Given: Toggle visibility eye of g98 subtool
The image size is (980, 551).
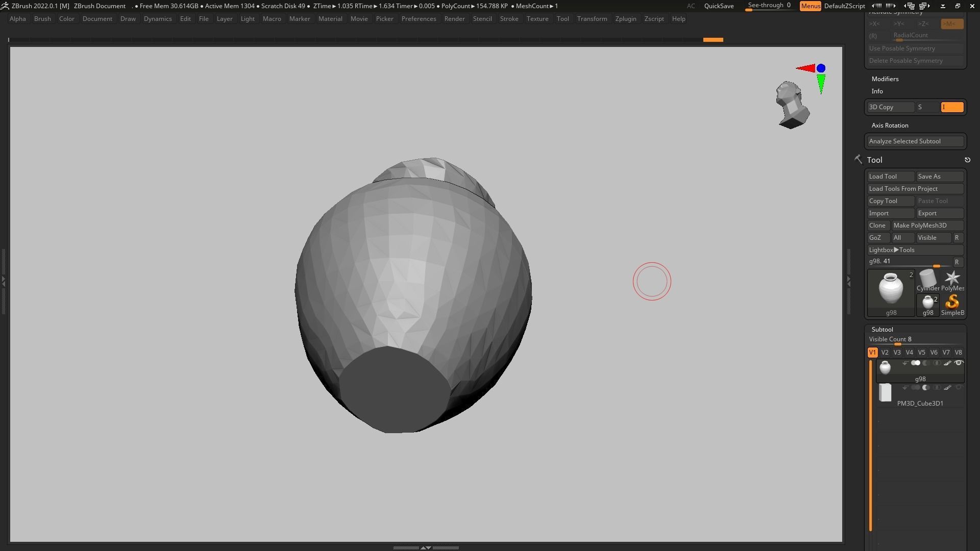Looking at the screenshot, I should (959, 363).
